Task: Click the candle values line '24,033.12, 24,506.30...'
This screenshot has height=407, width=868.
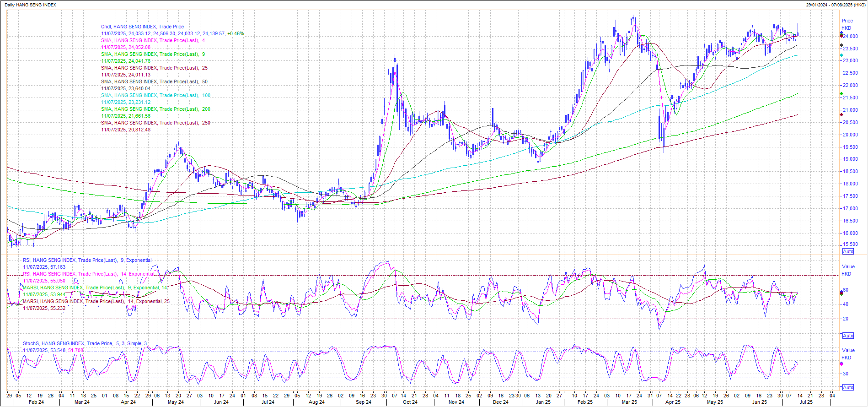Action: point(172,33)
